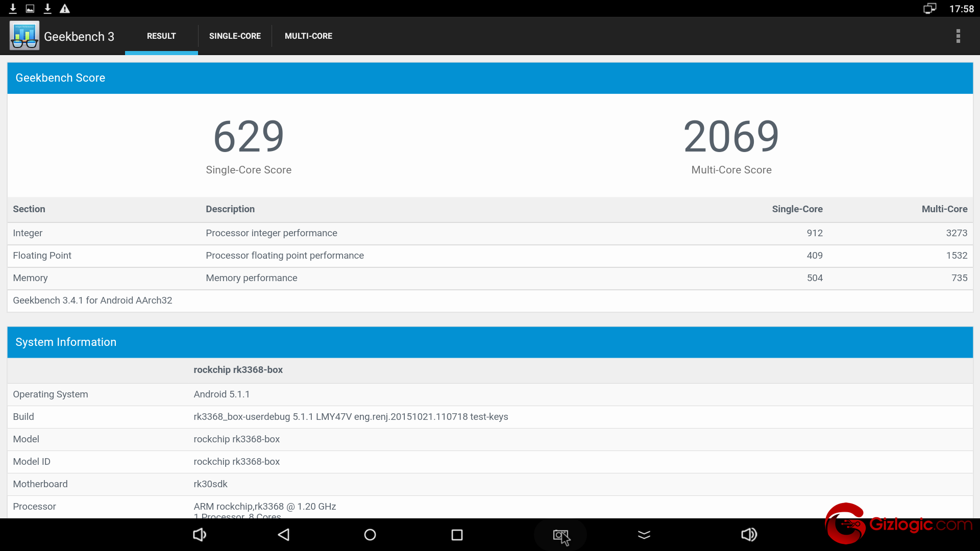Select the Integer section row label
This screenshot has width=980, height=551.
(x=28, y=233)
